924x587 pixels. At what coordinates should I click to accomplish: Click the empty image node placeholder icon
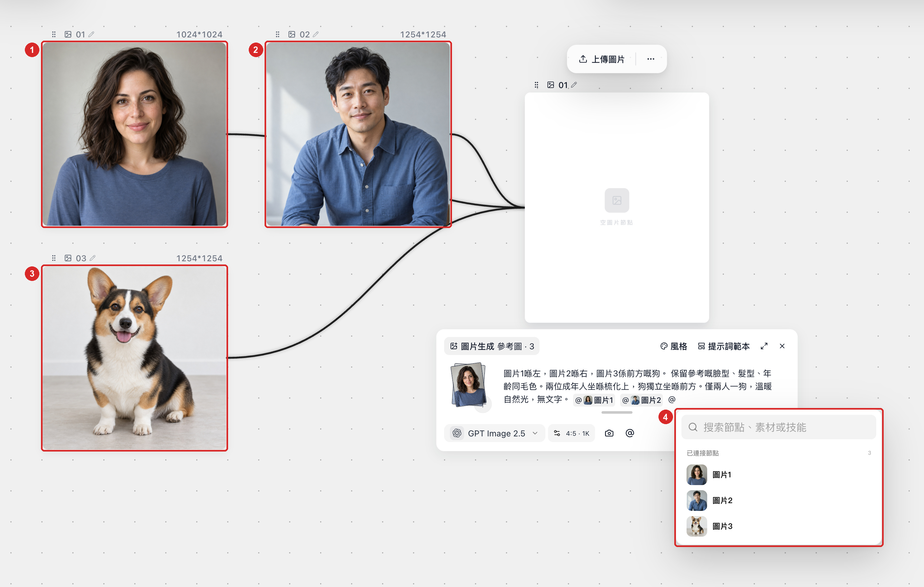[617, 200]
